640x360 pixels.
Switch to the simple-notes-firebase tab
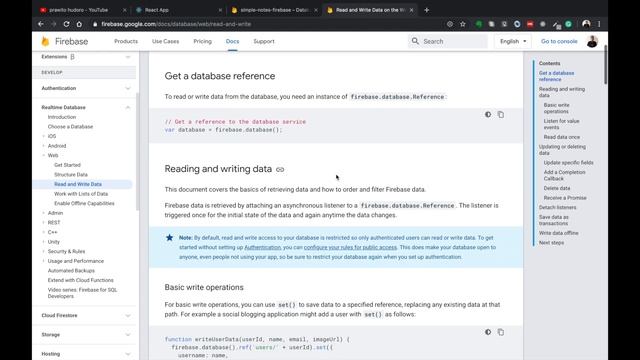pos(274,10)
